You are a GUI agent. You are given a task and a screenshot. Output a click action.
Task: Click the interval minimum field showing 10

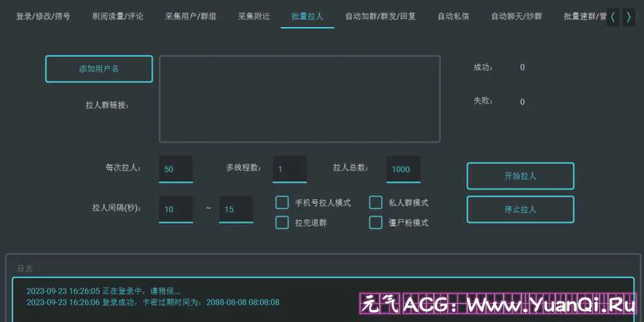point(176,209)
